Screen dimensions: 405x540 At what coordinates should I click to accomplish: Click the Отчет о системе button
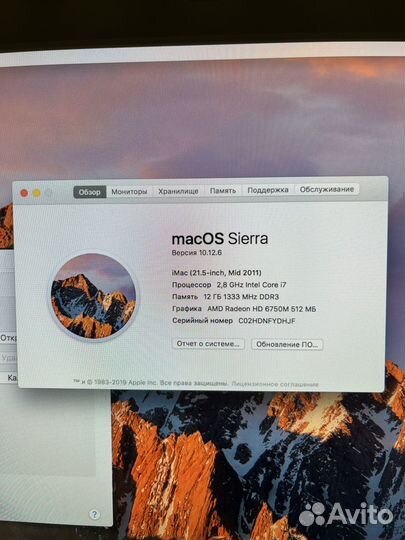tap(208, 344)
